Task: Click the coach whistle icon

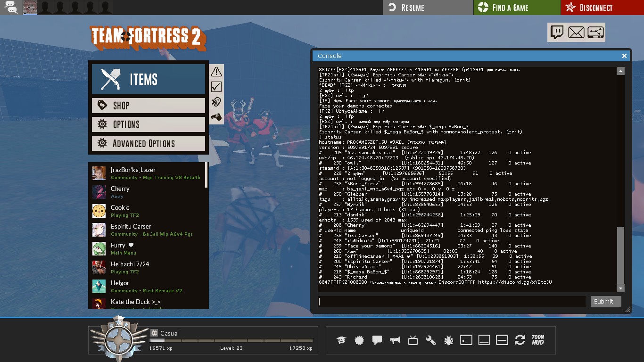Action: (216, 116)
